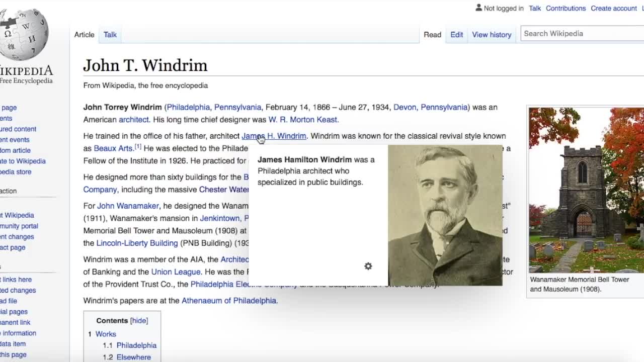Switch to the Article tab
Image resolution: width=644 pixels, height=362 pixels.
click(x=84, y=35)
